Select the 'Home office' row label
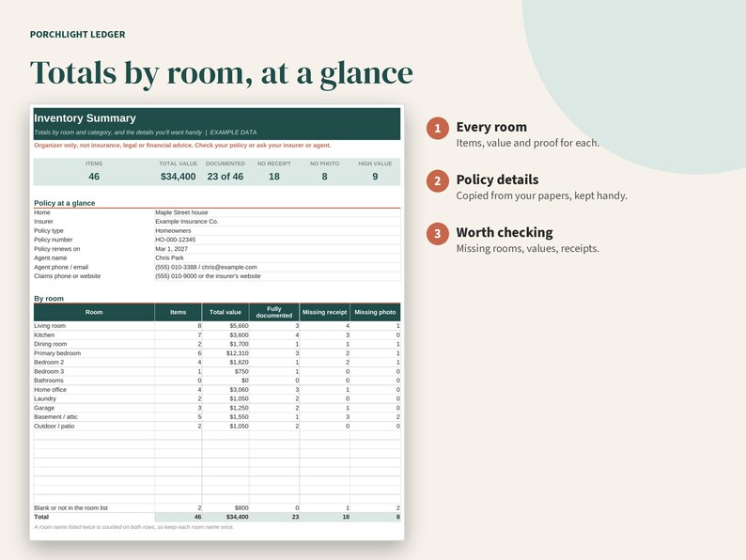This screenshot has width=746, height=560. tap(50, 390)
